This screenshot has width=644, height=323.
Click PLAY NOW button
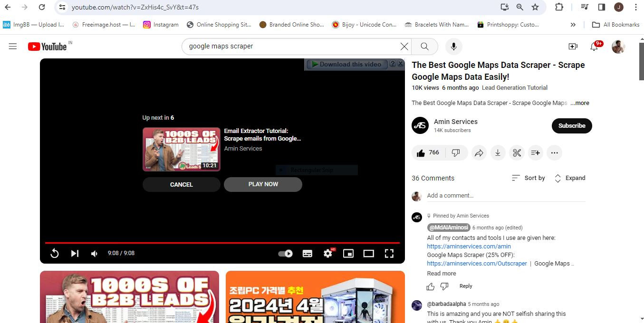pyautogui.click(x=263, y=184)
